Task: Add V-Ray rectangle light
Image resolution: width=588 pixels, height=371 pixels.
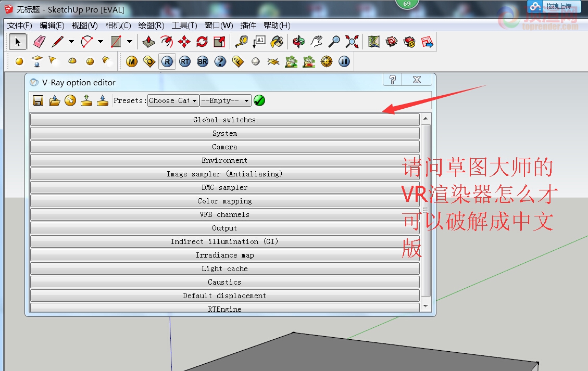Action: point(37,61)
